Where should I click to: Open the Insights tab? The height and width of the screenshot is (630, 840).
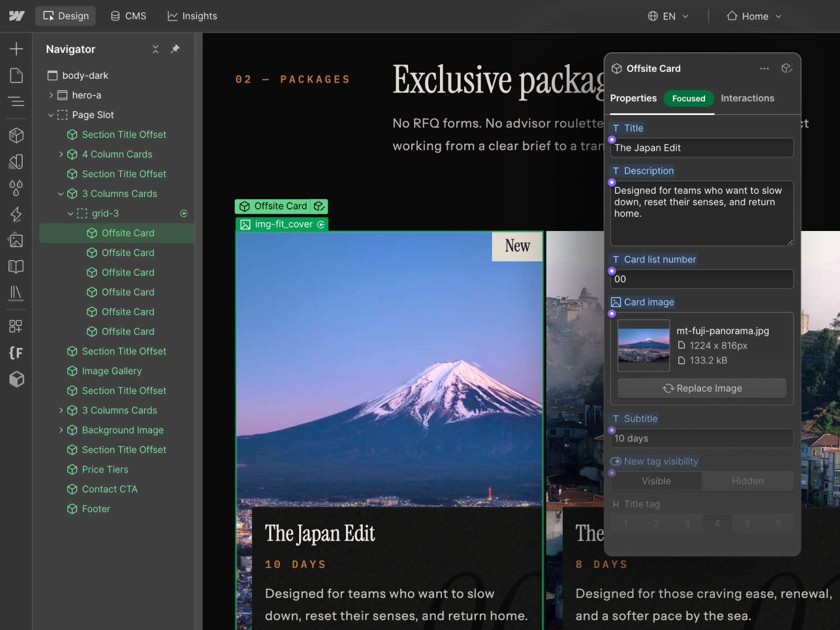click(192, 16)
